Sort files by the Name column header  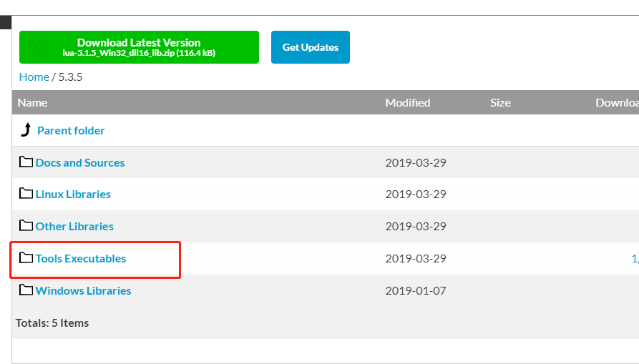32,102
